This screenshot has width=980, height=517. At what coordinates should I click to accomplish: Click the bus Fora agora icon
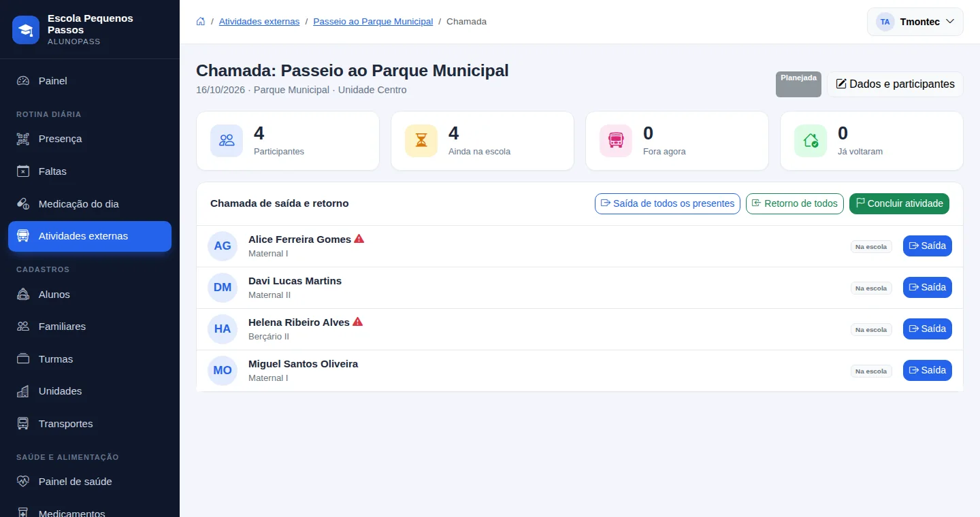(x=616, y=141)
